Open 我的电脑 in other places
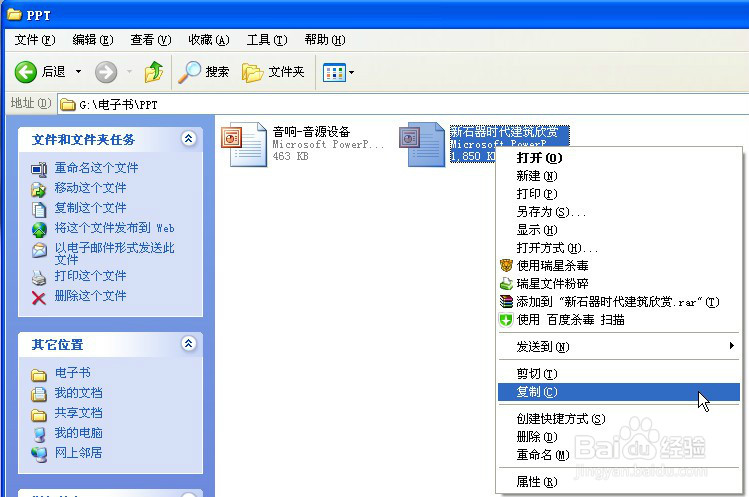Viewport: 749px width, 497px height. (x=78, y=433)
